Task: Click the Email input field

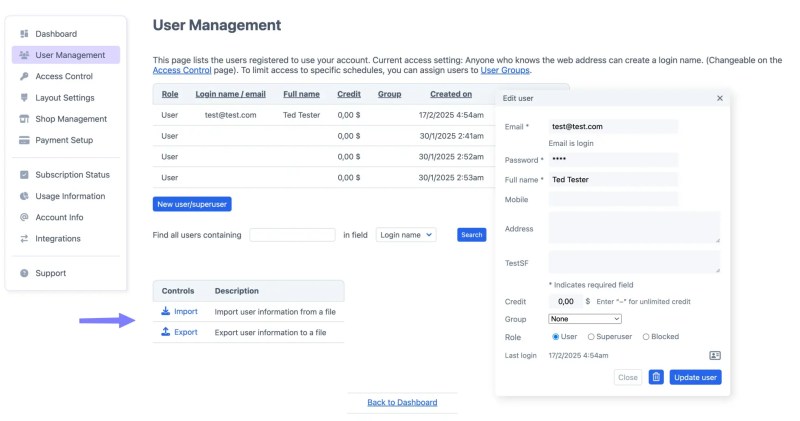Action: [613, 127]
